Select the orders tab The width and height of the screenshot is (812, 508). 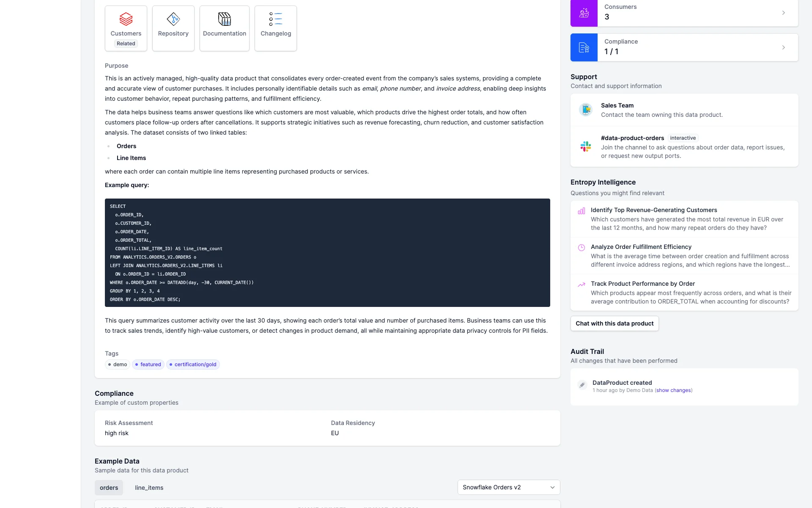[x=109, y=487]
